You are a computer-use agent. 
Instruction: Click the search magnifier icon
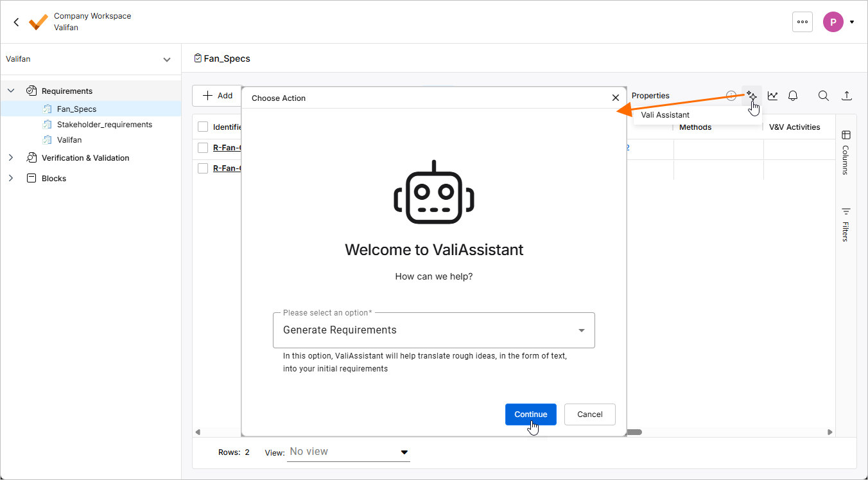point(823,96)
